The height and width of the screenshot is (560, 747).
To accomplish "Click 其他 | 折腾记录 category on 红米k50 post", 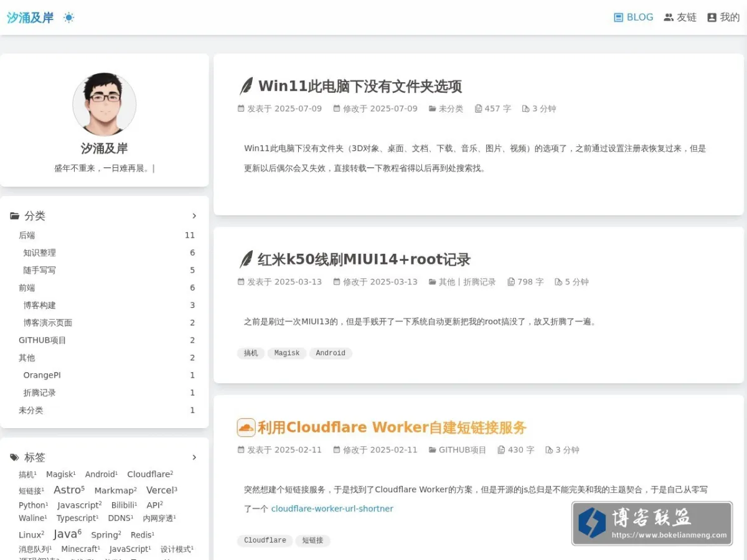I will 467,282.
